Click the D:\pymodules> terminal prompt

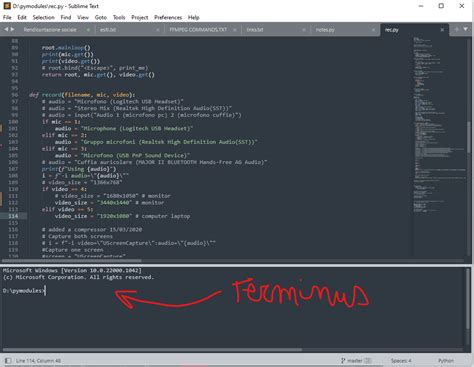click(x=23, y=291)
